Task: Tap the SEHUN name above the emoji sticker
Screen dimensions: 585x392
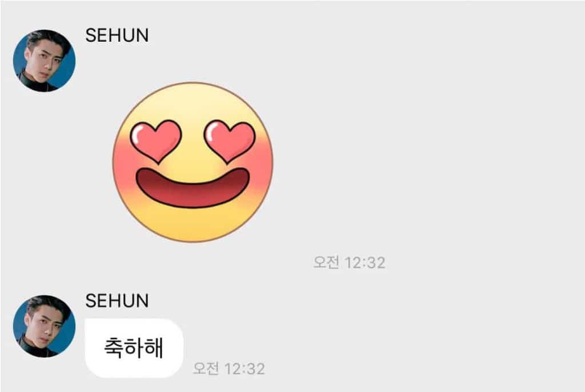Action: [x=117, y=35]
